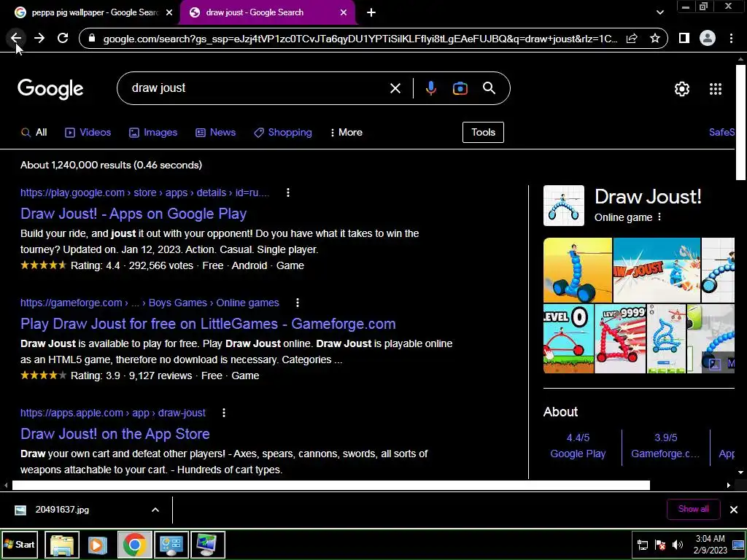Click the horizontal scrollbar thumb

(x=330, y=485)
